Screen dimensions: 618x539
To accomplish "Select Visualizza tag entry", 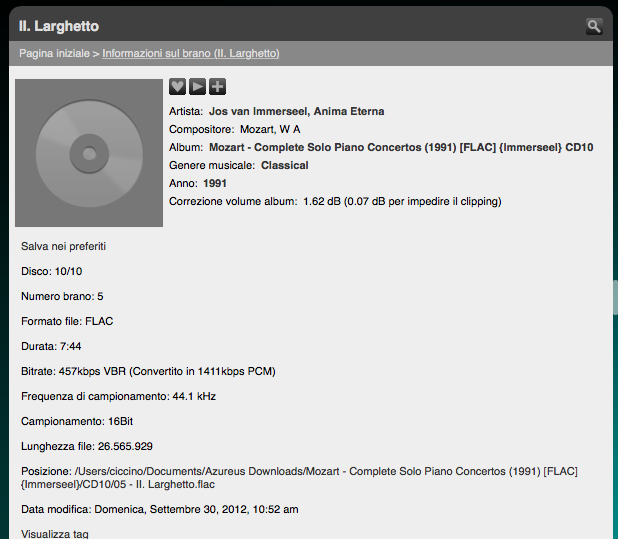I will [55, 534].
